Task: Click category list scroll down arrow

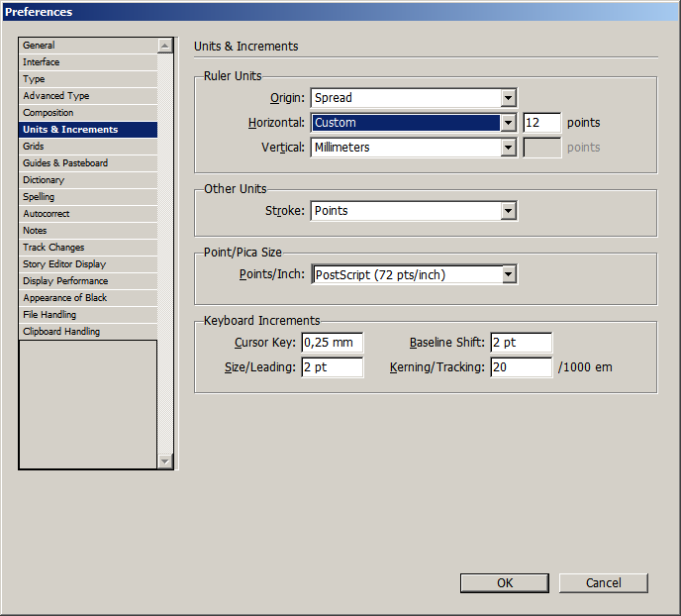Action: (x=165, y=461)
